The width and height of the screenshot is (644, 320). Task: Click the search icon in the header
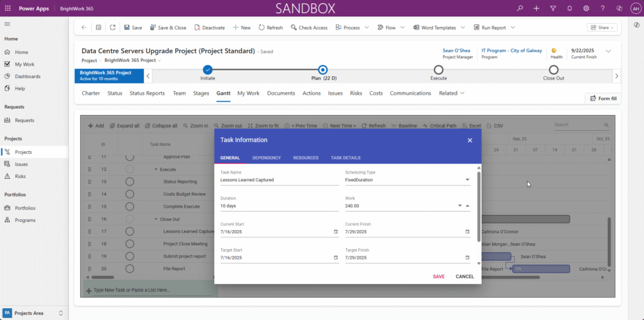point(520,9)
